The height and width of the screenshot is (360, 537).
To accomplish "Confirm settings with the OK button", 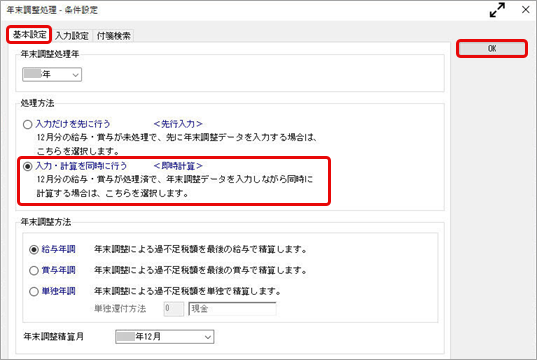I will (x=492, y=49).
